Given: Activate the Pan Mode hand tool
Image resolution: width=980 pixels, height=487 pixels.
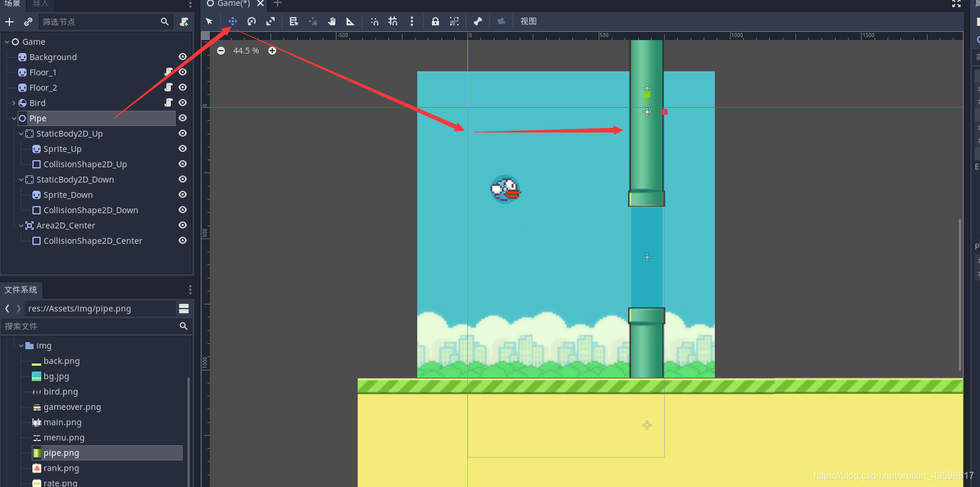Looking at the screenshot, I should click(332, 21).
